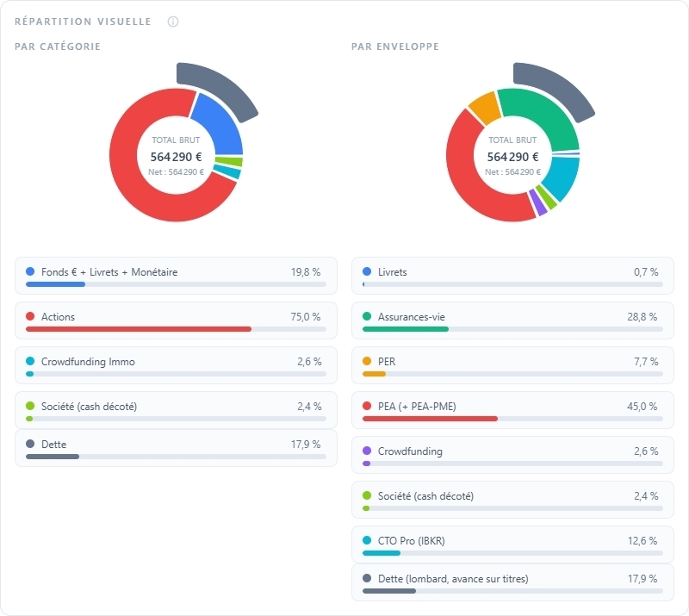Select the blue segment of the category donut
The height and width of the screenshot is (616, 689).
coord(220,125)
